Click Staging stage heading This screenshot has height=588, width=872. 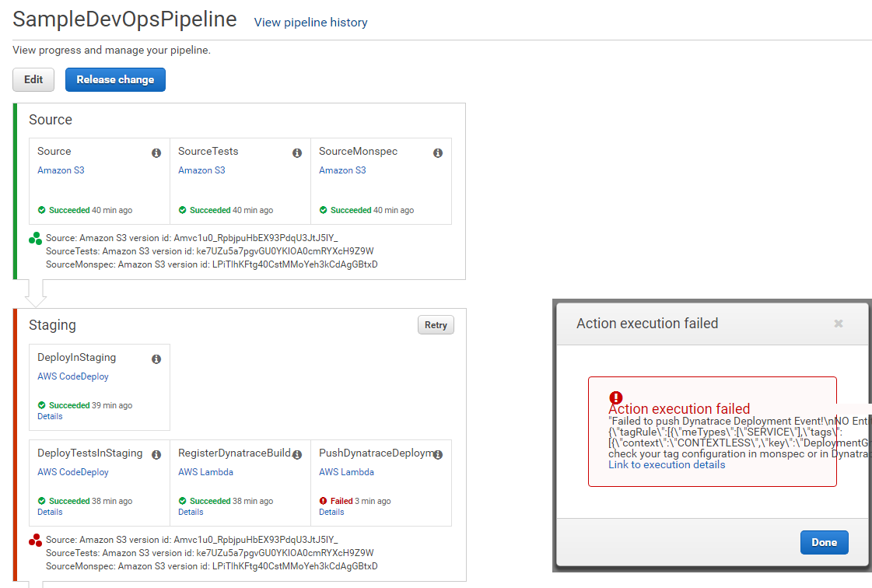coord(52,325)
